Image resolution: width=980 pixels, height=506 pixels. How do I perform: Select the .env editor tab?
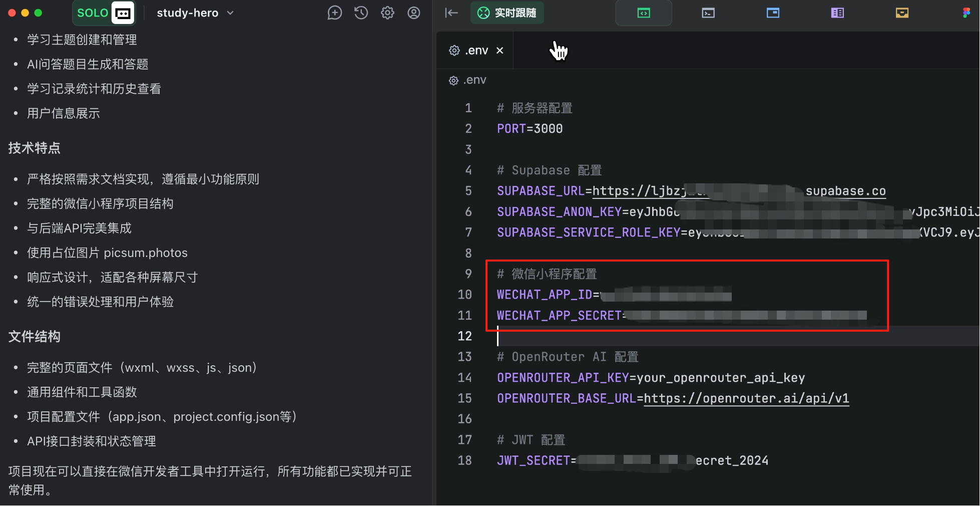tap(476, 51)
